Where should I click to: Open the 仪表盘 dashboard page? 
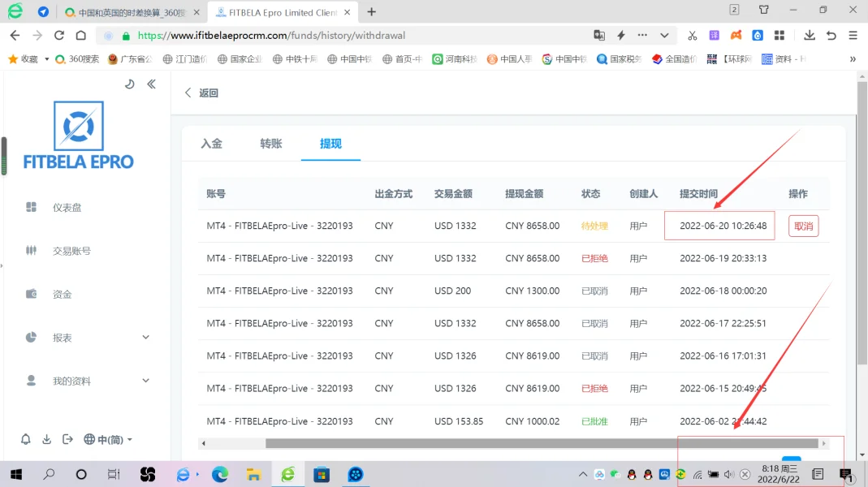(67, 208)
